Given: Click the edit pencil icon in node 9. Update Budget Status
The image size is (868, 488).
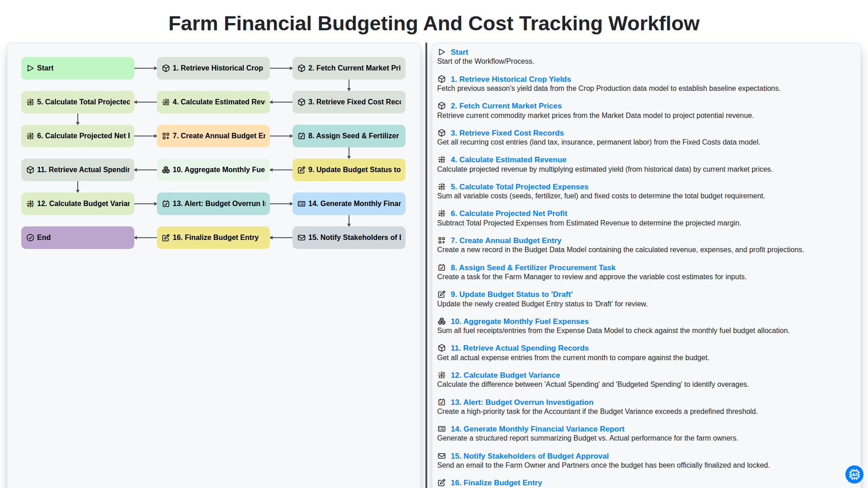Looking at the screenshot, I should (x=302, y=170).
